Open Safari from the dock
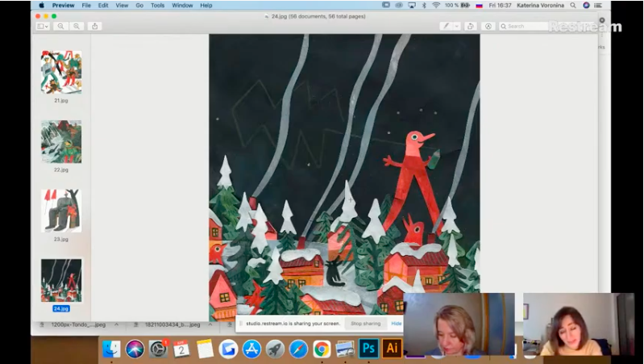This screenshot has width=644, height=364. pyautogui.click(x=298, y=349)
